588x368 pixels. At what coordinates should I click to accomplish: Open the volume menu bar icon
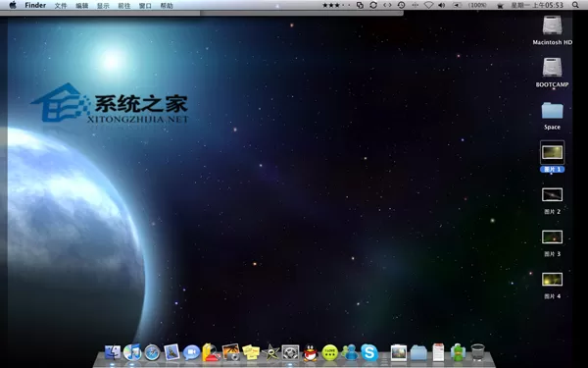pos(442,5)
